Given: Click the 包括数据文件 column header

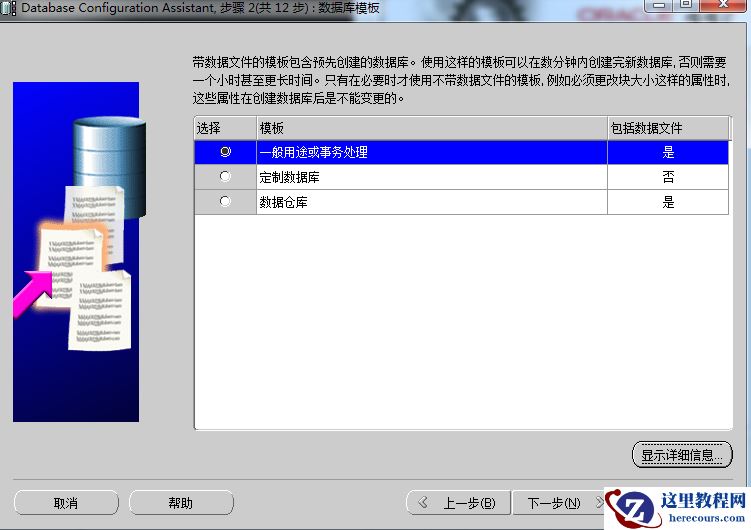Looking at the screenshot, I should 668,128.
